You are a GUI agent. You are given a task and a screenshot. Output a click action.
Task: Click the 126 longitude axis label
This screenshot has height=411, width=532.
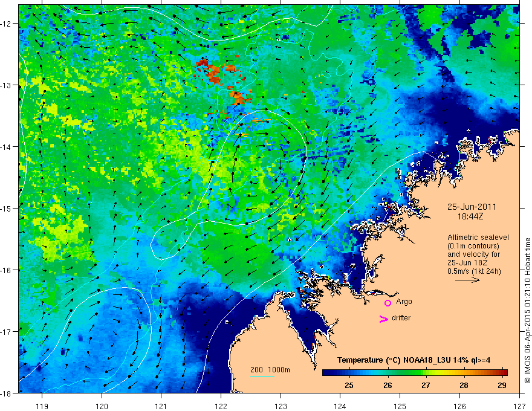pyautogui.click(x=459, y=406)
